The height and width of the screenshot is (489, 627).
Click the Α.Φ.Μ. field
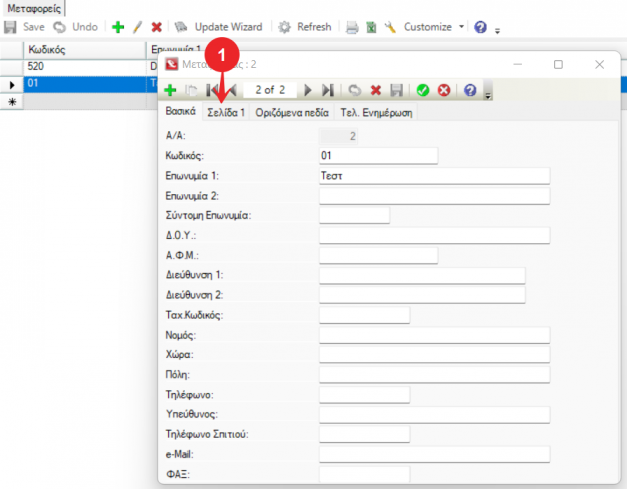tap(378, 255)
